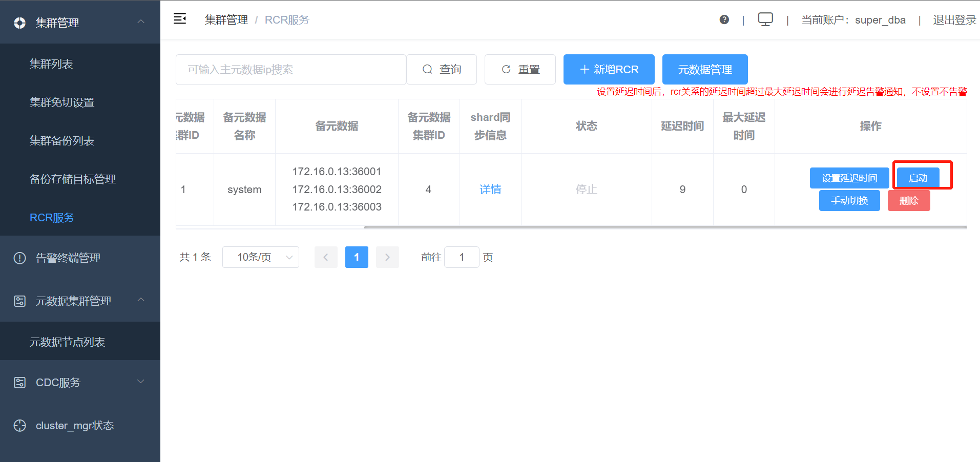980x462 pixels.
Task: Open cluster_mgr状态 menu item
Action: [80, 425]
